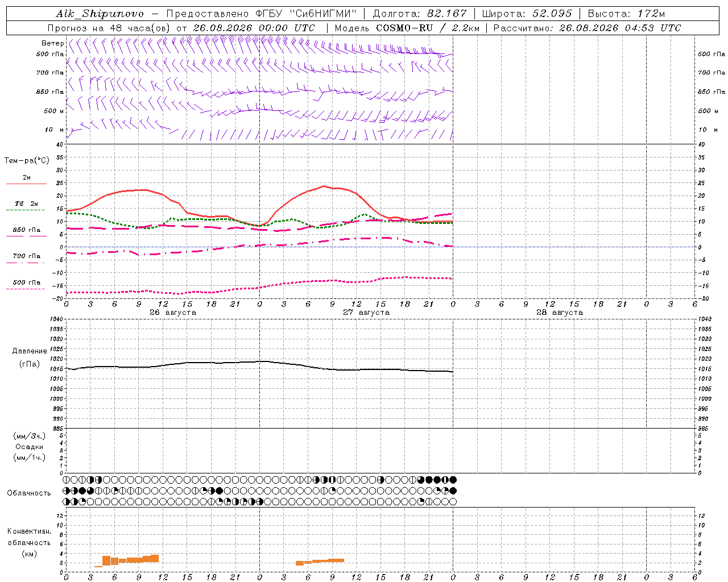Click the Td 2м dew point legend
Screen dimensions: 728x582
[x=26, y=206]
